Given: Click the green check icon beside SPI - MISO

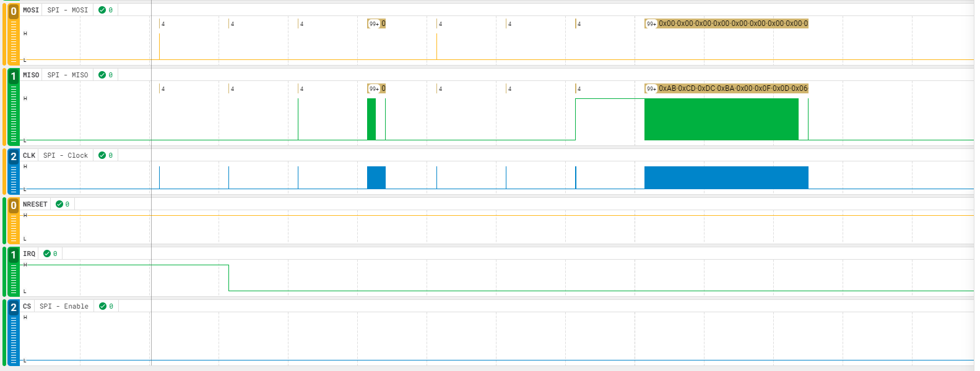Looking at the screenshot, I should pyautogui.click(x=102, y=75).
